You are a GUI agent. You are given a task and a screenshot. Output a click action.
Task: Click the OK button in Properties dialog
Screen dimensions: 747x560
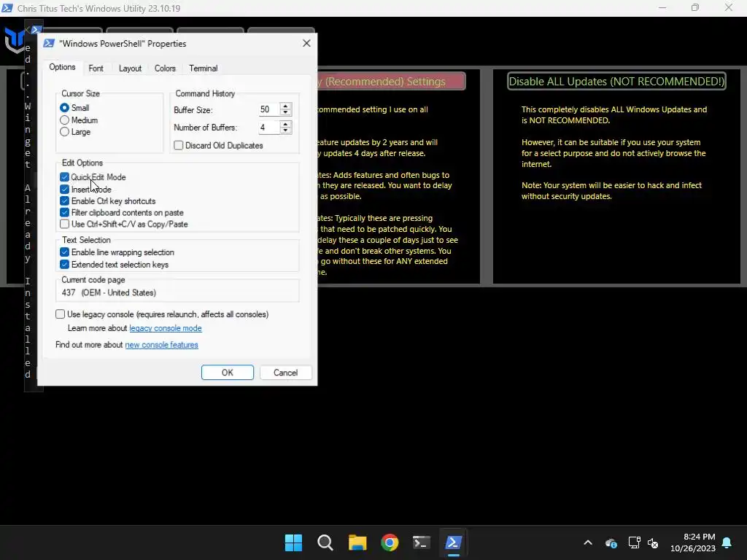pyautogui.click(x=228, y=373)
